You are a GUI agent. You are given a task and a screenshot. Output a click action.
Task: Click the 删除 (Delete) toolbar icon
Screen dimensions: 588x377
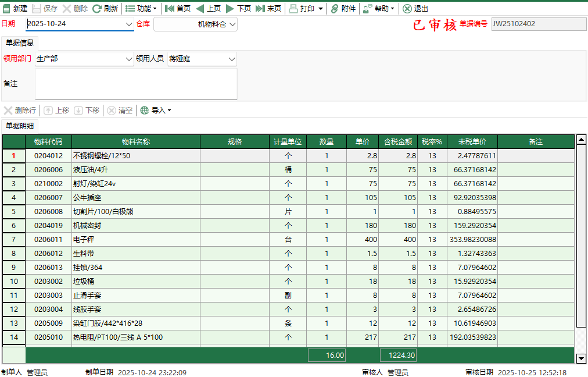tap(82, 9)
